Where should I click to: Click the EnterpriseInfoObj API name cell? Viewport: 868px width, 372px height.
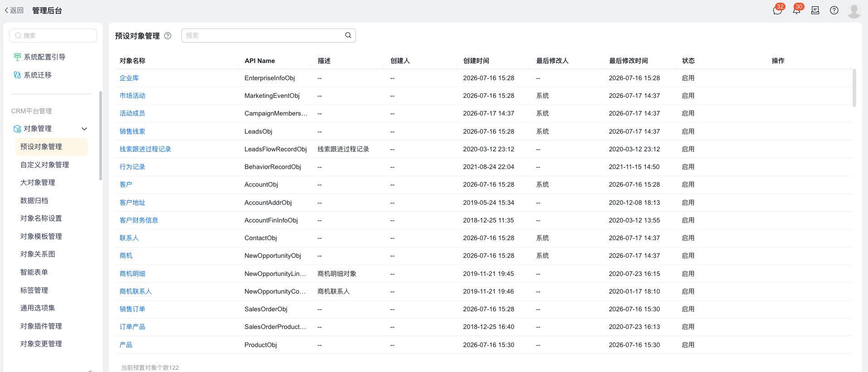pos(270,78)
